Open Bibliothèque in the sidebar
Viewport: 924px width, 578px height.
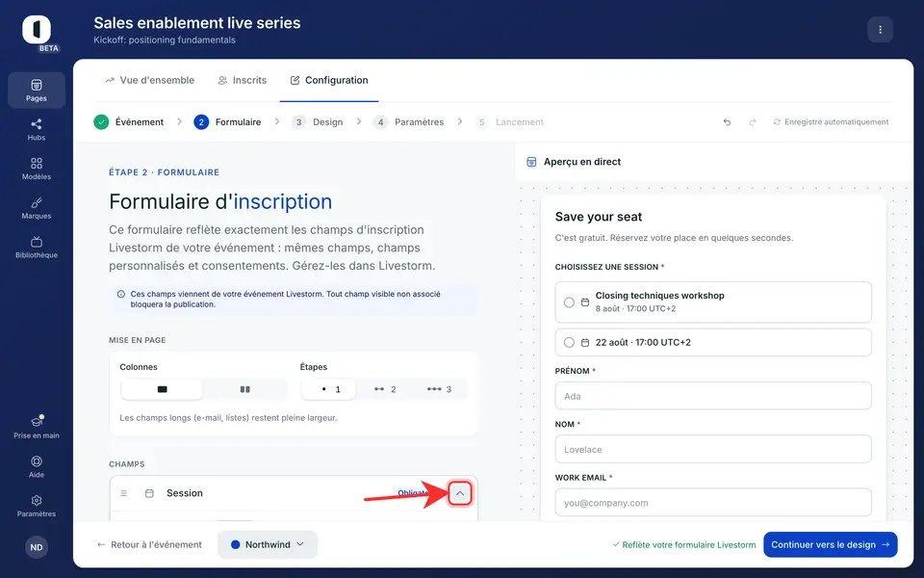(x=37, y=248)
